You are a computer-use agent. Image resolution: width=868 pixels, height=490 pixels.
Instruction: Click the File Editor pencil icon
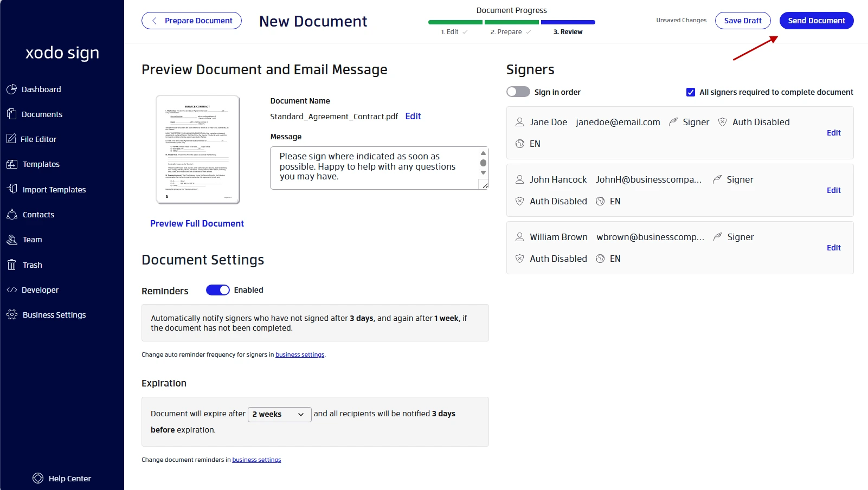11,139
